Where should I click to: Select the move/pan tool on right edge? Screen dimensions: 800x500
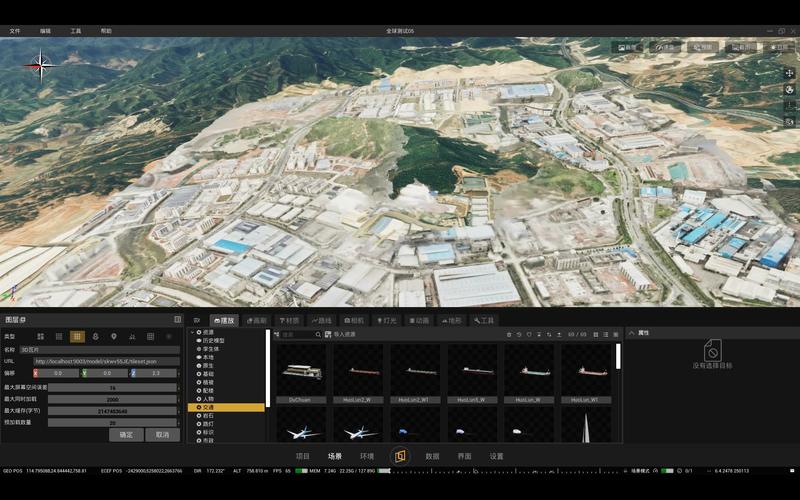tap(789, 73)
